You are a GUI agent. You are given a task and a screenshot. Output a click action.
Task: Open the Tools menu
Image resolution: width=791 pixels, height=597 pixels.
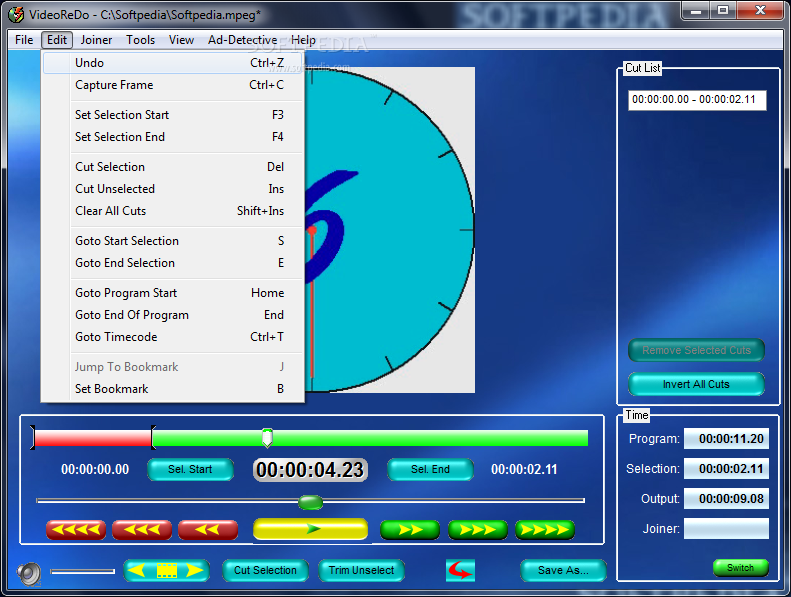pyautogui.click(x=140, y=40)
